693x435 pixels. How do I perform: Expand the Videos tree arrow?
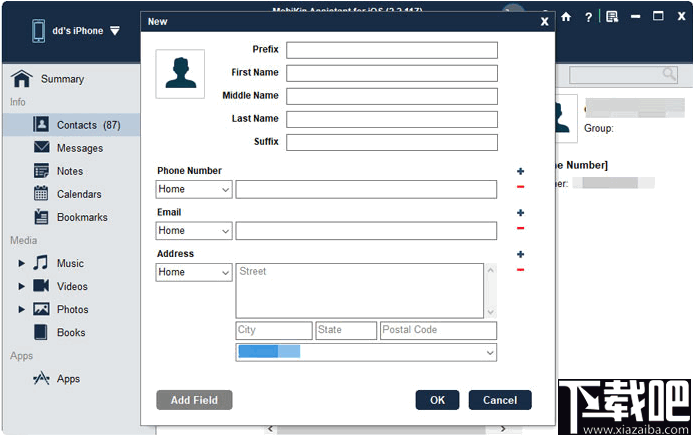point(21,286)
